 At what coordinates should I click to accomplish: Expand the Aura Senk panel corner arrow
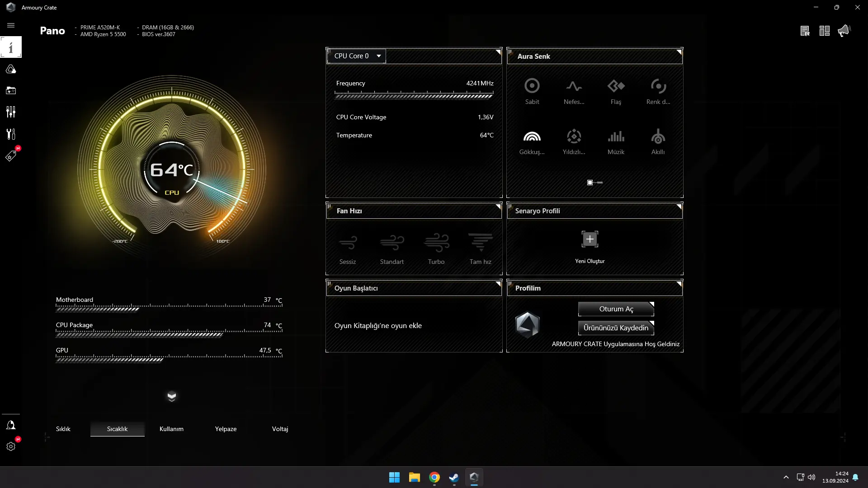pos(679,52)
